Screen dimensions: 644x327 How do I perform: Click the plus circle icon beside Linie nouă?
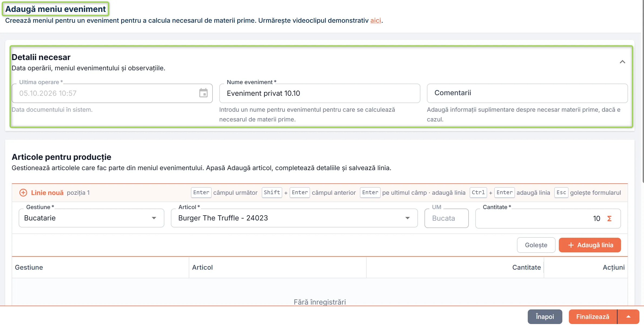click(x=23, y=193)
